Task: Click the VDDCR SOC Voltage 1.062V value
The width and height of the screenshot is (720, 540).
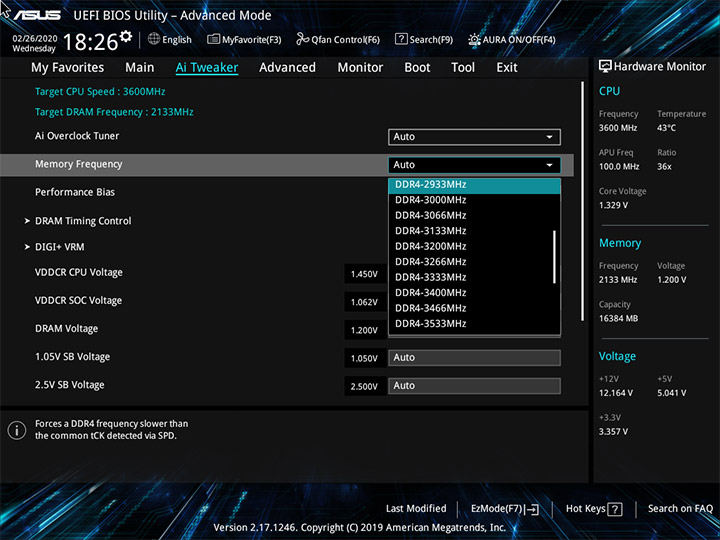Action: click(365, 302)
